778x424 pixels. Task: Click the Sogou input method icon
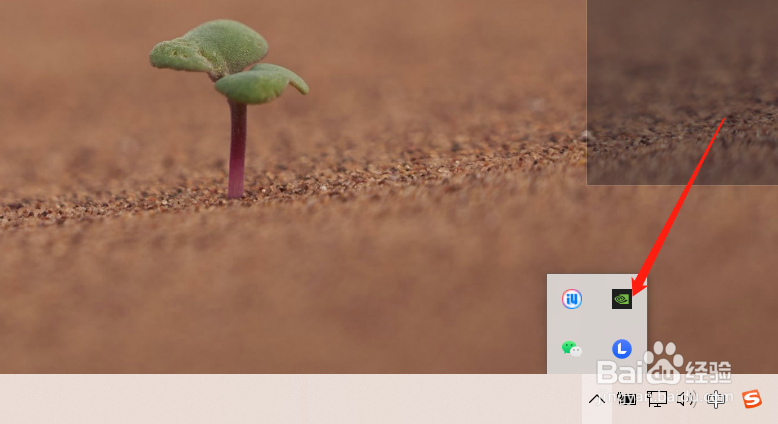[x=752, y=399]
